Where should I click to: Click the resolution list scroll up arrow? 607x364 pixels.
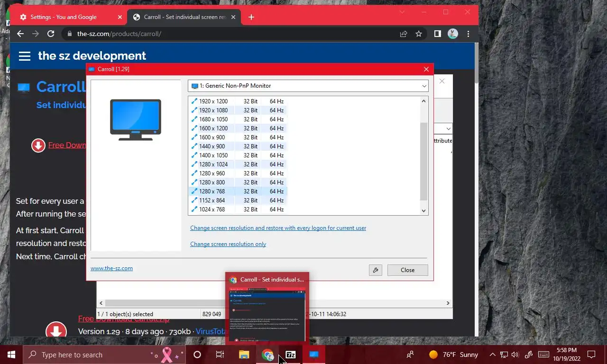pos(423,101)
